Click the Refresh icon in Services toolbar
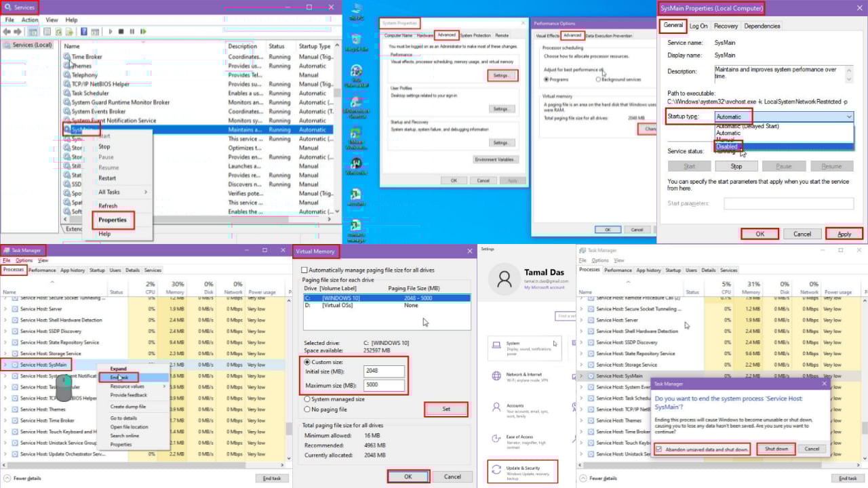The width and height of the screenshot is (868, 488). pyautogui.click(x=59, y=32)
